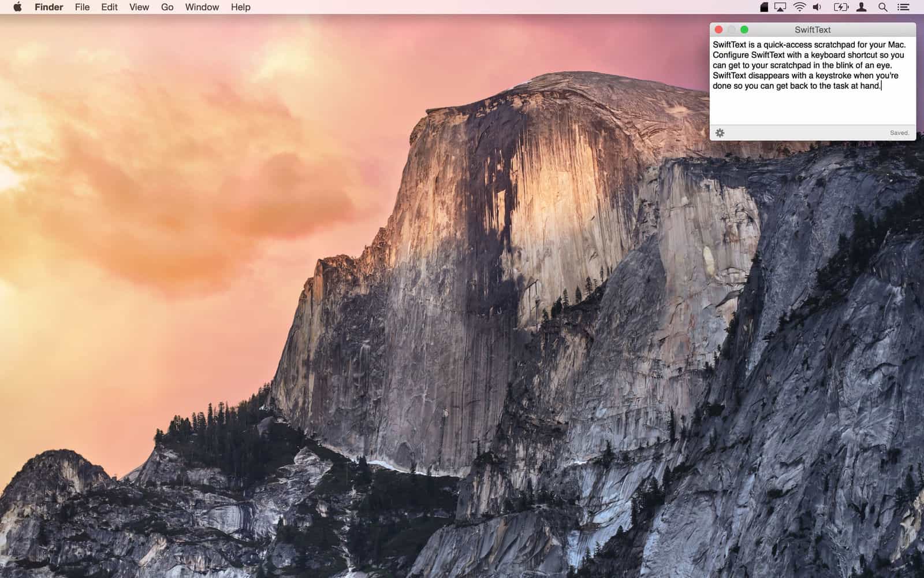
Task: Click the volume icon in the menu bar
Action: [x=817, y=7]
